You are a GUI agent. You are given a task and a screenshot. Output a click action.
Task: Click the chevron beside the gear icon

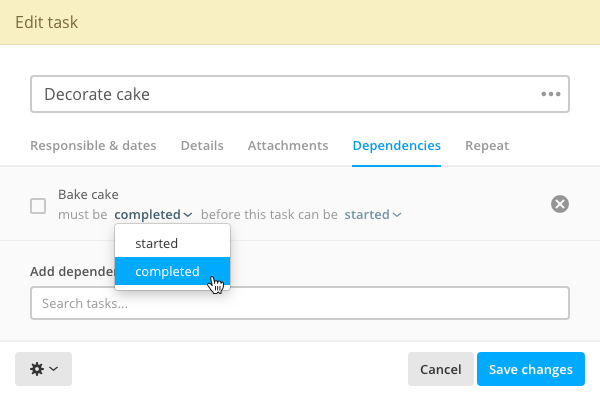pyautogui.click(x=54, y=369)
